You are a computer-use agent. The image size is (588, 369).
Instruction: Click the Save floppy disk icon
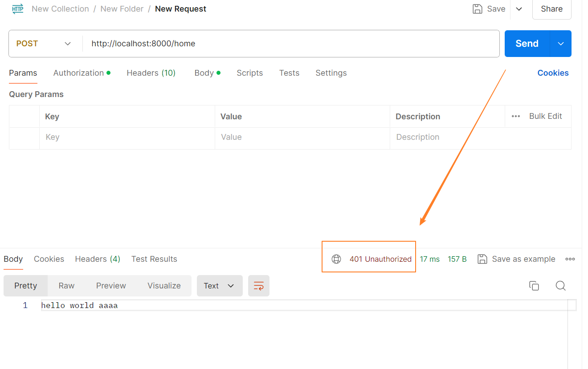[x=478, y=9]
